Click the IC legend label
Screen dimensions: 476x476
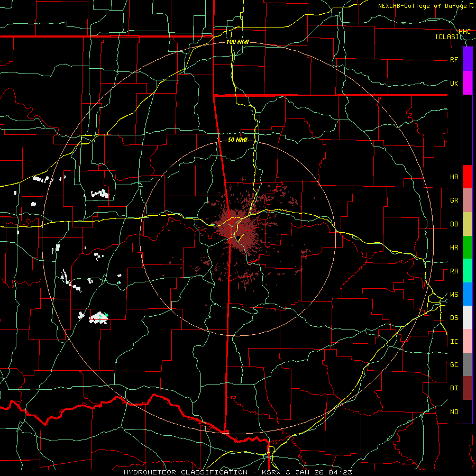click(x=454, y=342)
